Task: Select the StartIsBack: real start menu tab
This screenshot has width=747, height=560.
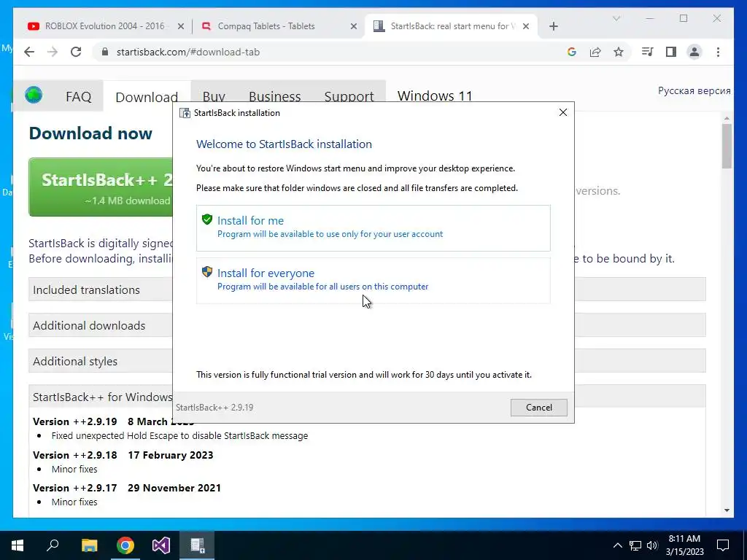Action: click(450, 26)
